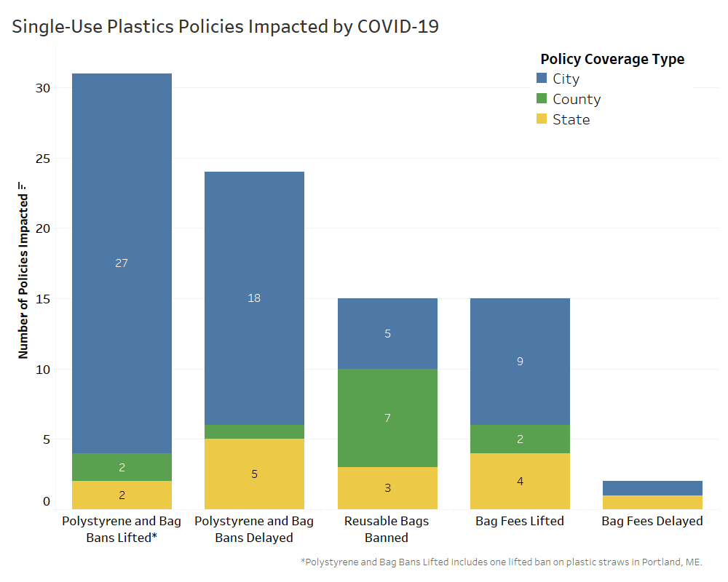
Task: Click the Polystyrene and Bag Bans Delayed label
Action: coord(254,530)
